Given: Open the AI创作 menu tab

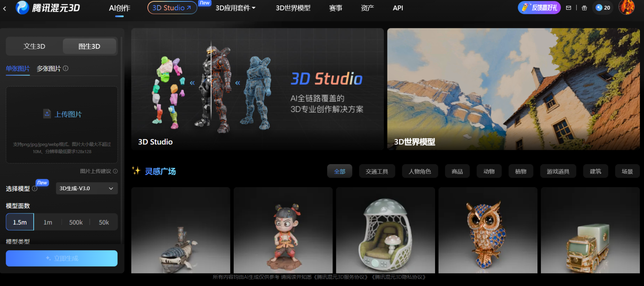Looking at the screenshot, I should [x=119, y=8].
